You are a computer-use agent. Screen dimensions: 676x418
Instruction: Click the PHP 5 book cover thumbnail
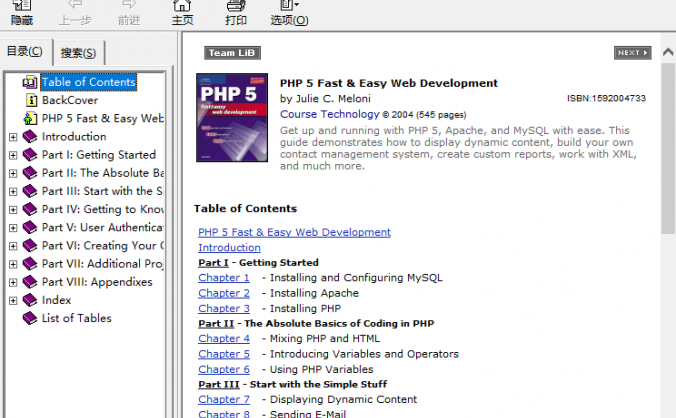tap(232, 118)
